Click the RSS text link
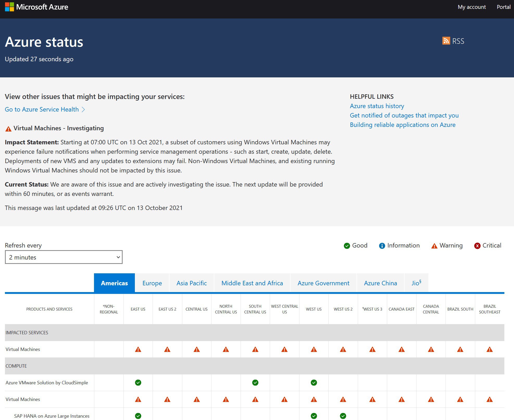Screen dimensions: 514x420 pos(458,41)
